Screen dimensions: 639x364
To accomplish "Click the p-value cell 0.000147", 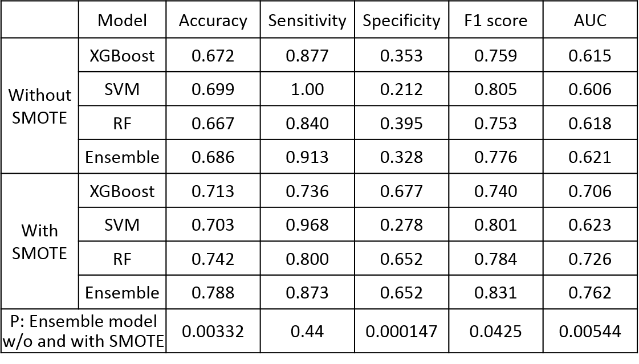I will (401, 331).
